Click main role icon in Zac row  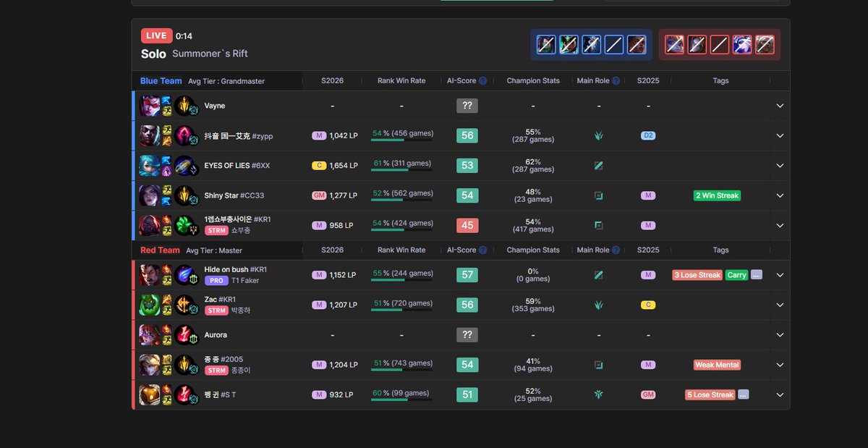click(599, 305)
